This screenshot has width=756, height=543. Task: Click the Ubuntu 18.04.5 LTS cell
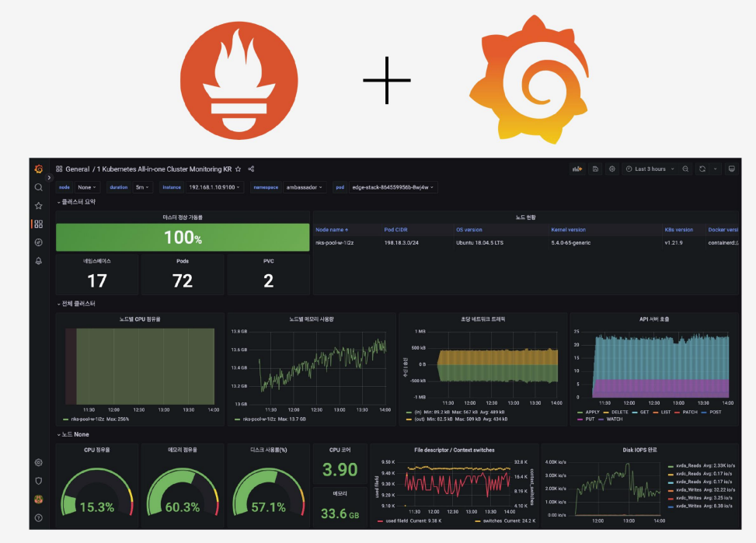(x=479, y=243)
